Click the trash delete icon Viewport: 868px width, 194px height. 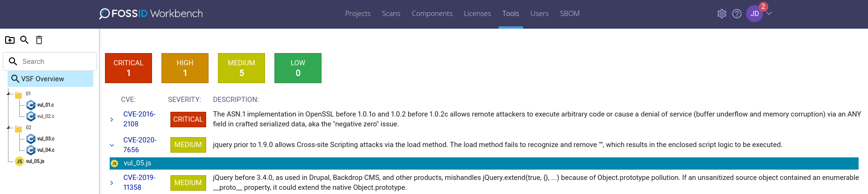click(39, 40)
